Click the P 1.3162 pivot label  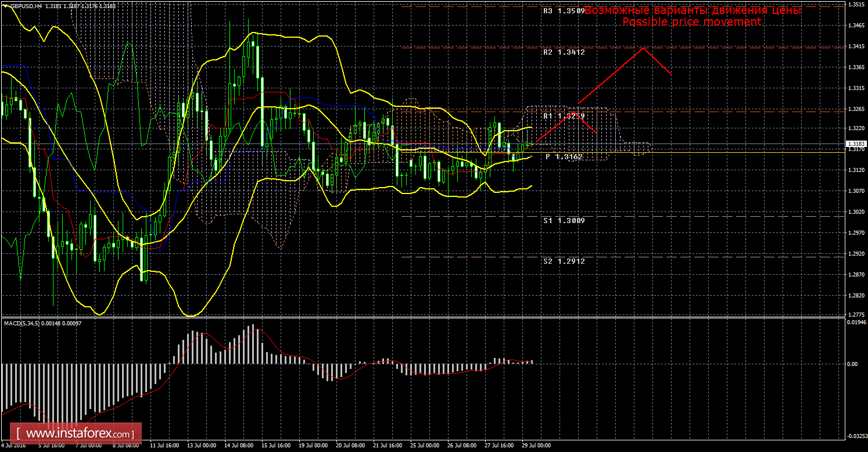click(564, 157)
